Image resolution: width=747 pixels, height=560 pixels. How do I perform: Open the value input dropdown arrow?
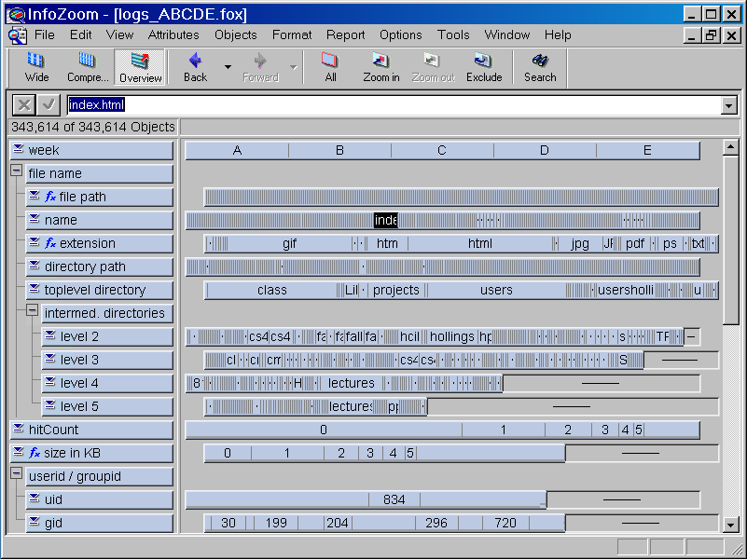(728, 105)
